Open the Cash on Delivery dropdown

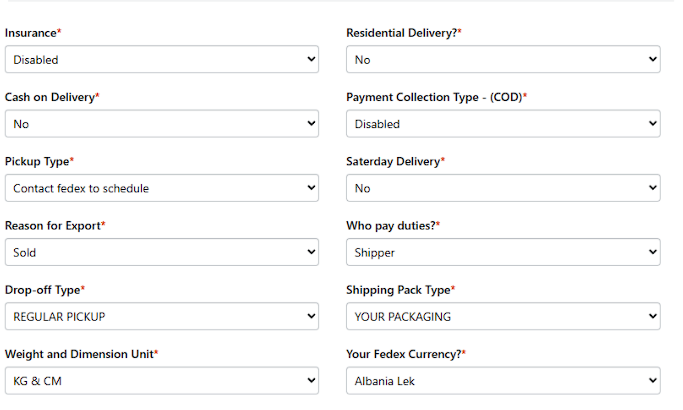[161, 124]
